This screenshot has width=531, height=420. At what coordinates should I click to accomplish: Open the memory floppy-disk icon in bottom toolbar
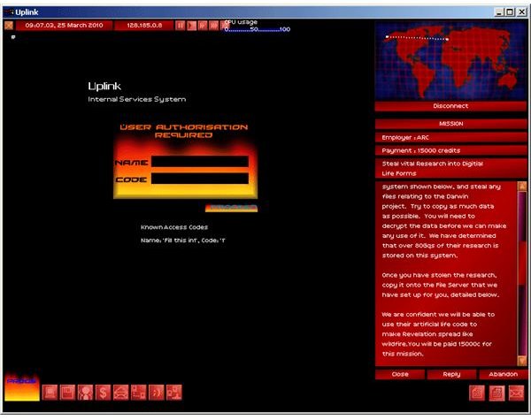click(67, 393)
